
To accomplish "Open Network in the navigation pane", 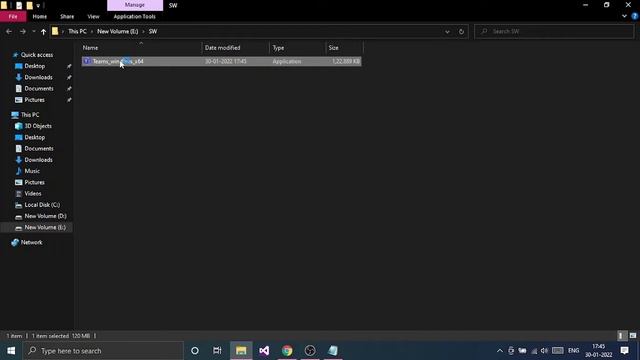I will click(31, 242).
